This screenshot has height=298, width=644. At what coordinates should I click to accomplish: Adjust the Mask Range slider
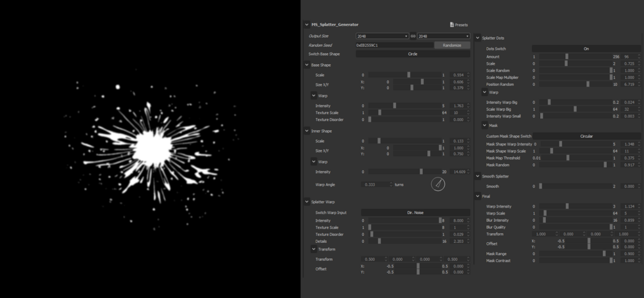coord(575,254)
